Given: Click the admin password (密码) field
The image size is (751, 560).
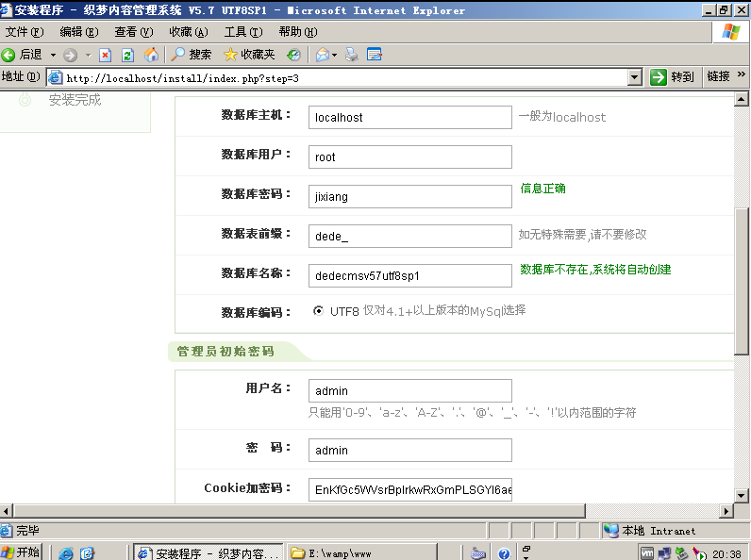Looking at the screenshot, I should click(x=410, y=451).
